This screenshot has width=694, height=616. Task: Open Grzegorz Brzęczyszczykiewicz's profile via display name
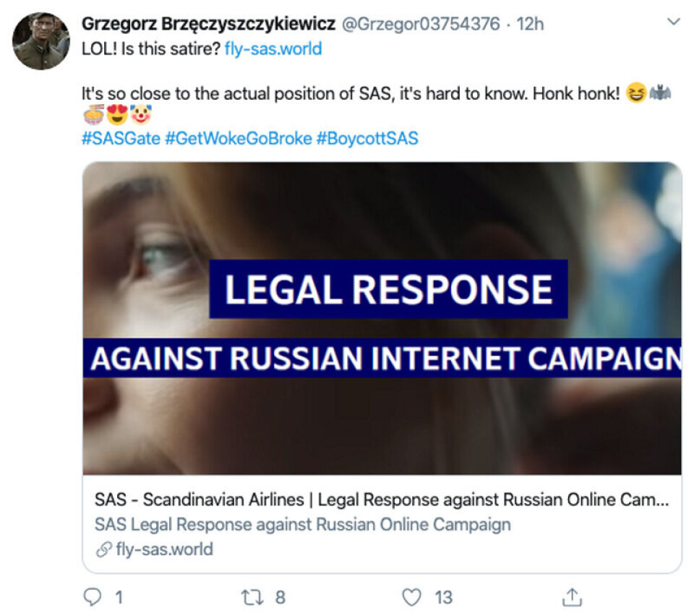pos(208,24)
